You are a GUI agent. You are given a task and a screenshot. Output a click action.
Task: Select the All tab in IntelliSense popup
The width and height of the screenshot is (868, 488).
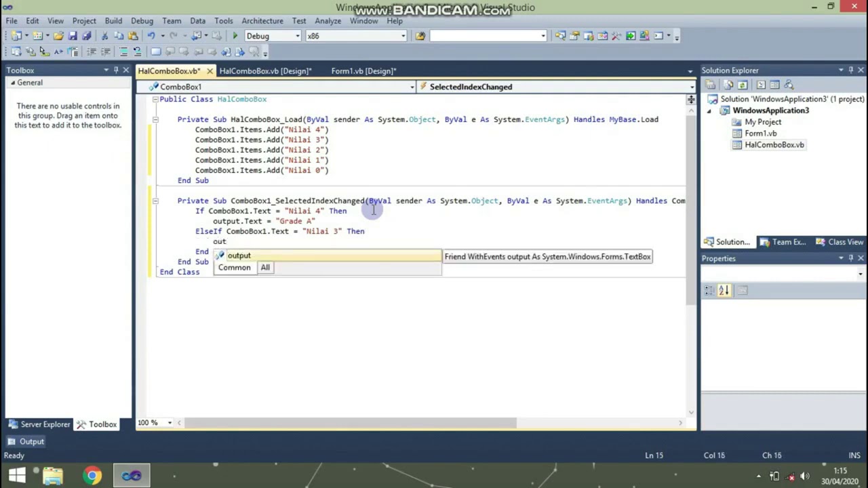pyautogui.click(x=265, y=268)
